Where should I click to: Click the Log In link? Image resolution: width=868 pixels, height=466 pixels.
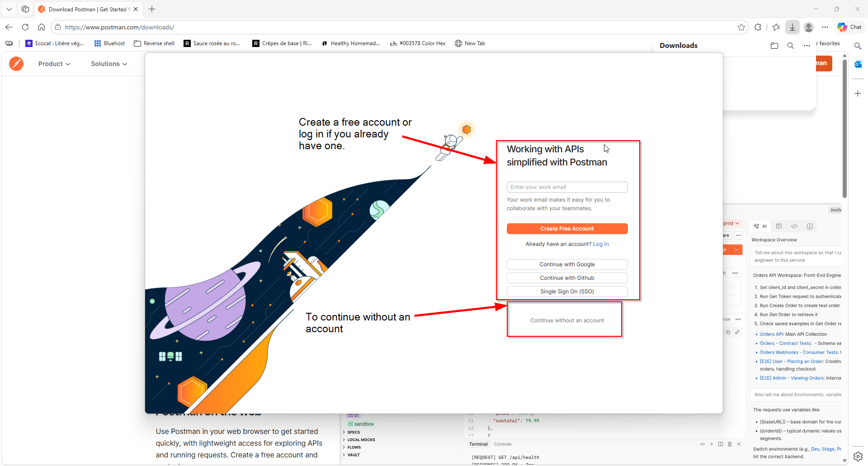pos(601,244)
